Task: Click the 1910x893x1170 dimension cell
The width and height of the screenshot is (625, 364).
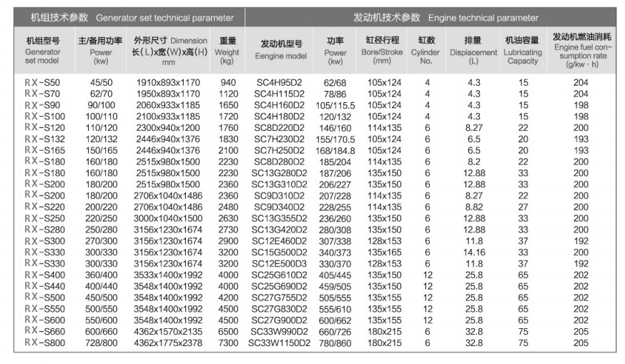Action: point(168,82)
